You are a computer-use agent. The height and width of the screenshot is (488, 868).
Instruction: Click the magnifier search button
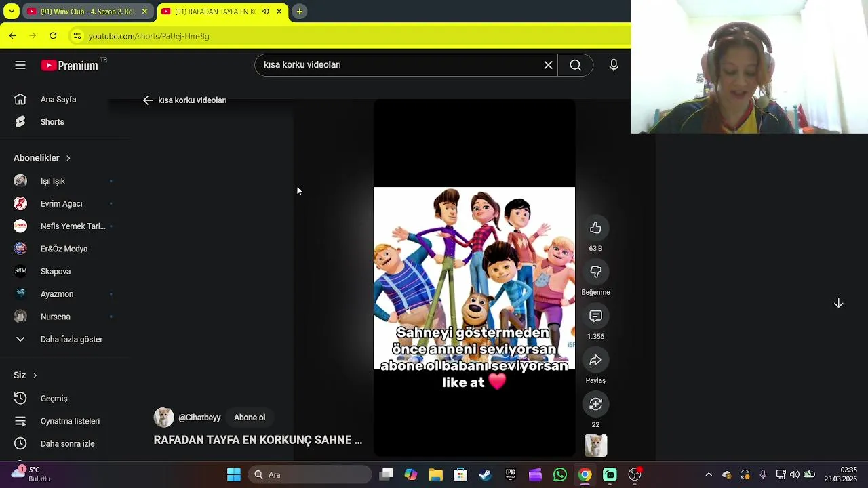[575, 65]
